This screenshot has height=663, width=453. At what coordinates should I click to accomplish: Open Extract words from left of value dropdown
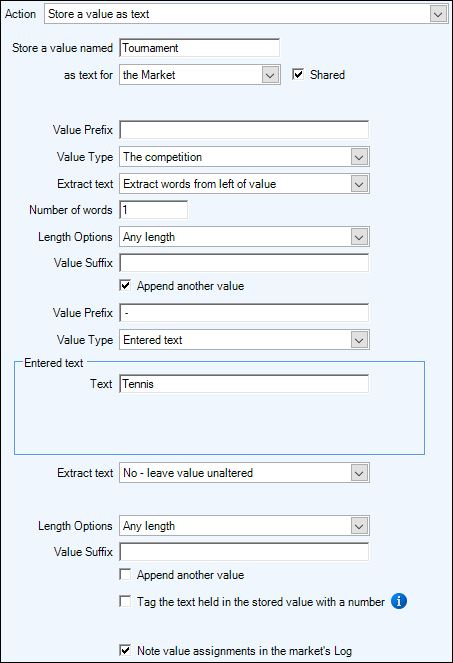coord(244,184)
